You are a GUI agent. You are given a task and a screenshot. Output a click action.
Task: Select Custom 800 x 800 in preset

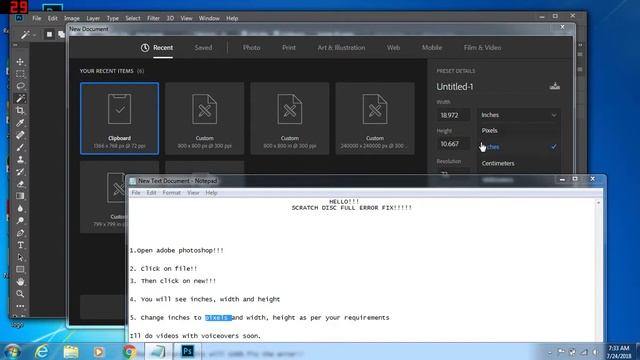click(290, 118)
